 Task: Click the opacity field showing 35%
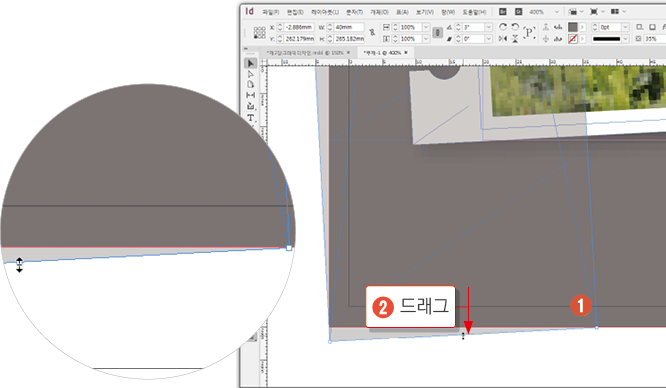(655, 39)
